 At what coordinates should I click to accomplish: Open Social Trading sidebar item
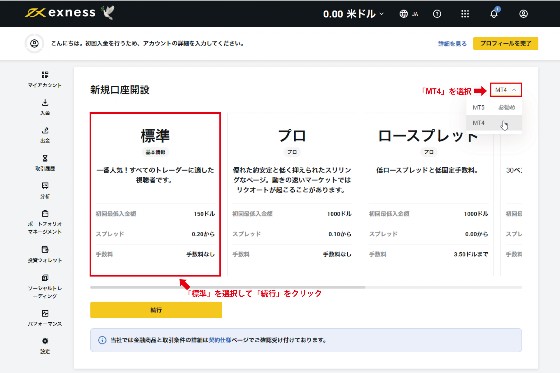coord(45,287)
